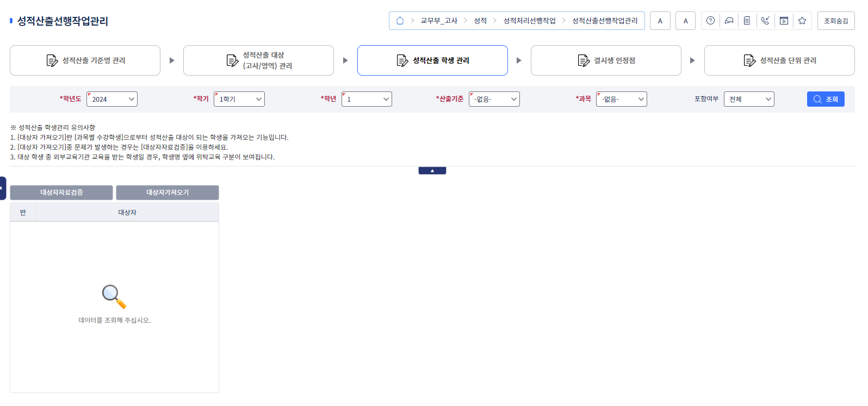Add page to favorites with star icon
The width and height of the screenshot is (868, 406).
[x=802, y=21]
